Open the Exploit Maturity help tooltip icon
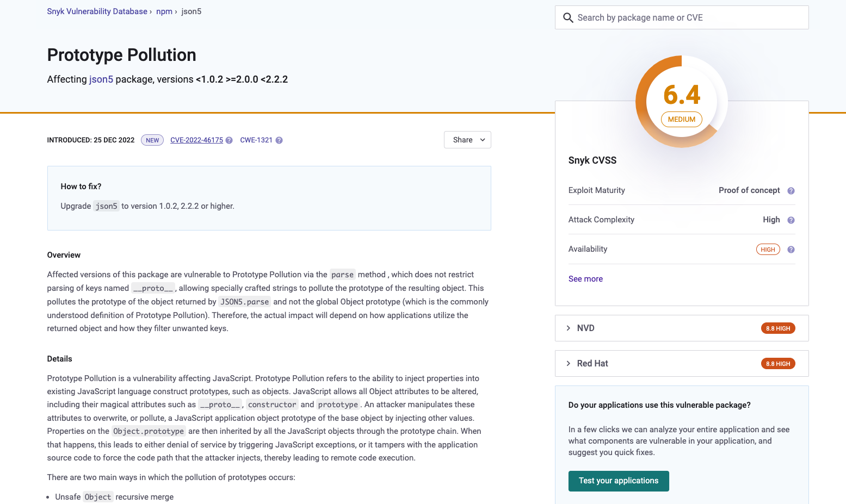Image resolution: width=846 pixels, height=504 pixels. click(791, 190)
